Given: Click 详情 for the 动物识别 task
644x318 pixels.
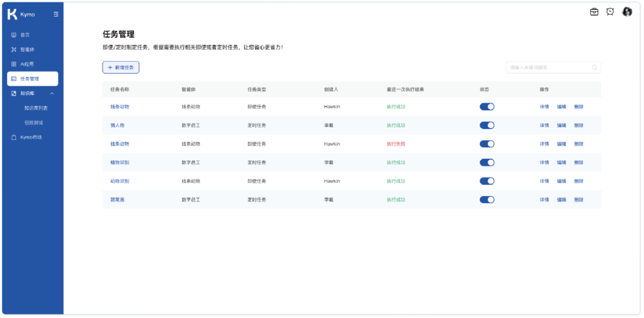Looking at the screenshot, I should [x=544, y=181].
